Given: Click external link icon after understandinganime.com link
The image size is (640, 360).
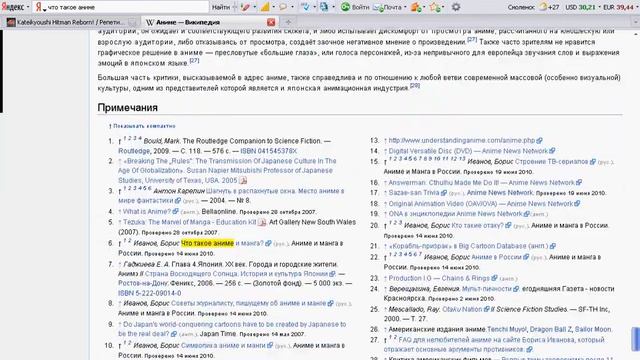Looking at the screenshot, I should tap(540, 140).
